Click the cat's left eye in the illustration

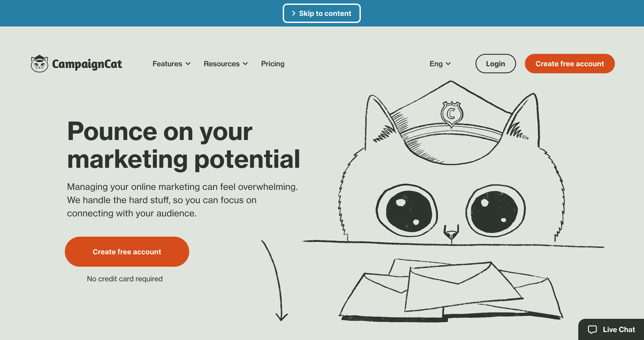tap(406, 211)
